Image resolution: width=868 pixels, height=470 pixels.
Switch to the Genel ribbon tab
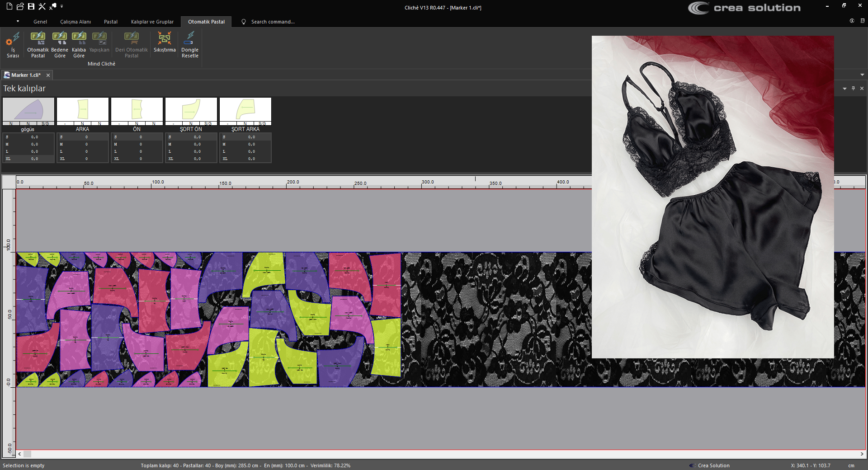pyautogui.click(x=40, y=22)
